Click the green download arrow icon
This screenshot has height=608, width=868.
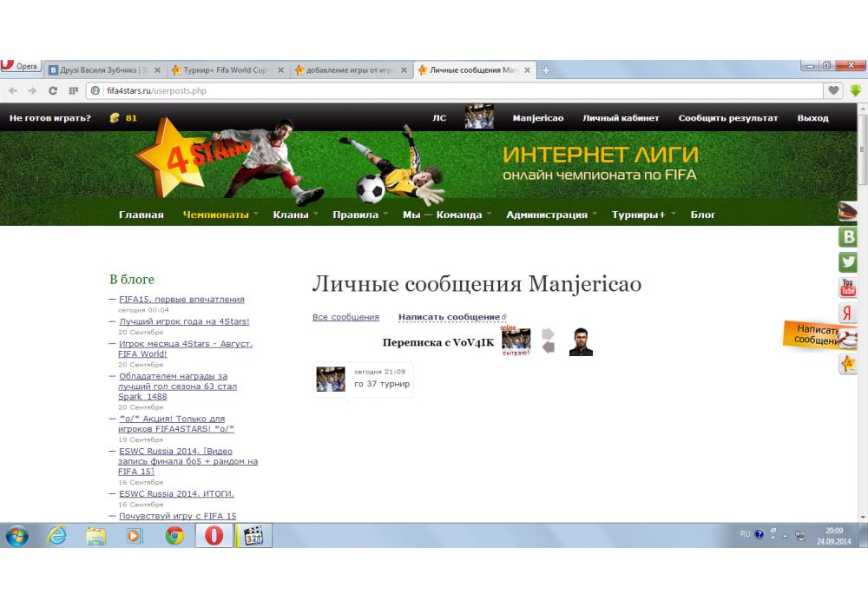(x=855, y=90)
